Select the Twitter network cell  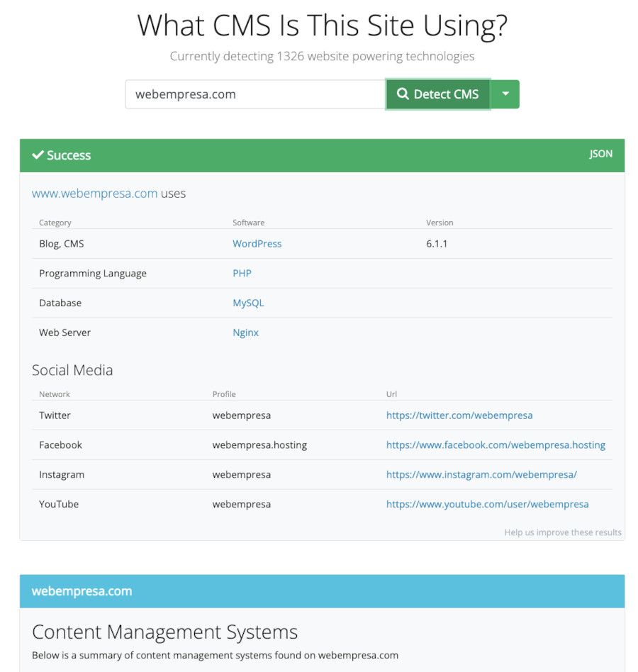55,415
